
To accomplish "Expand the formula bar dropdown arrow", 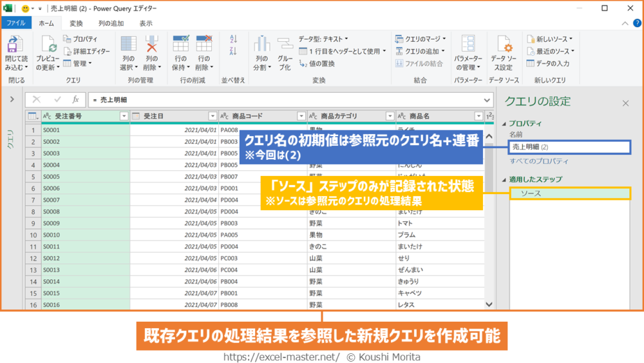I will [487, 100].
